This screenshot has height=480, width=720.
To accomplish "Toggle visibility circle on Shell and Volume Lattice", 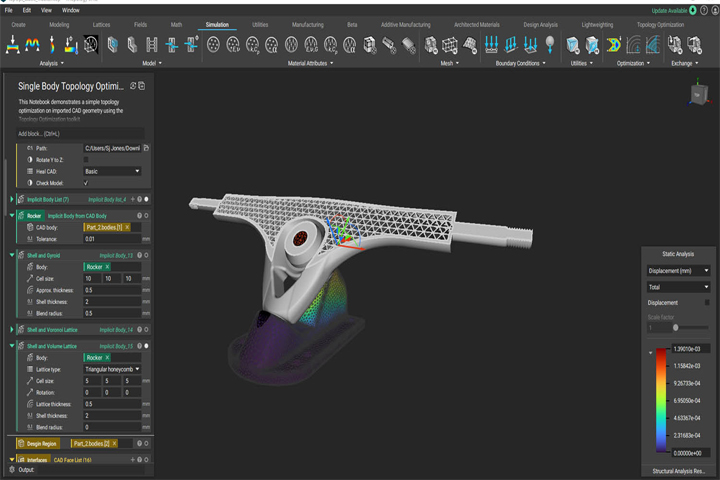I will pos(146,346).
